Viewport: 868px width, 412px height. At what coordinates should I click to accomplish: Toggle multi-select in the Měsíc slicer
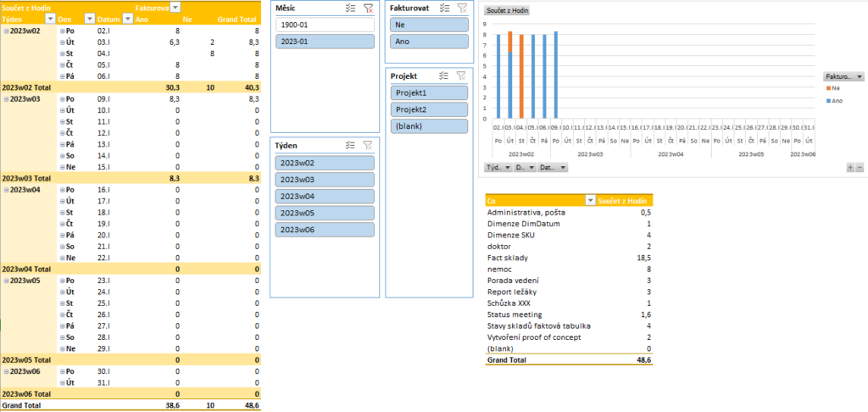351,8
